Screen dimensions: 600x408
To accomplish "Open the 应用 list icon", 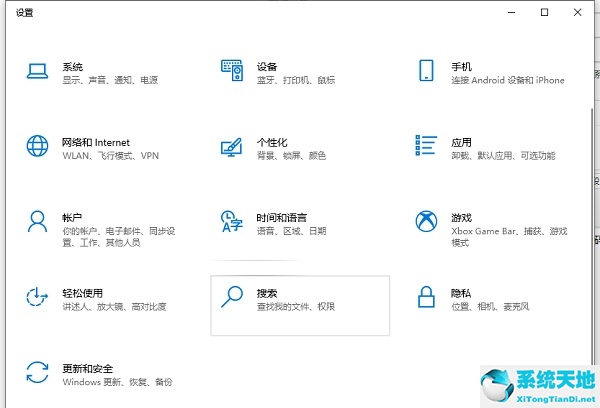I will [426, 145].
